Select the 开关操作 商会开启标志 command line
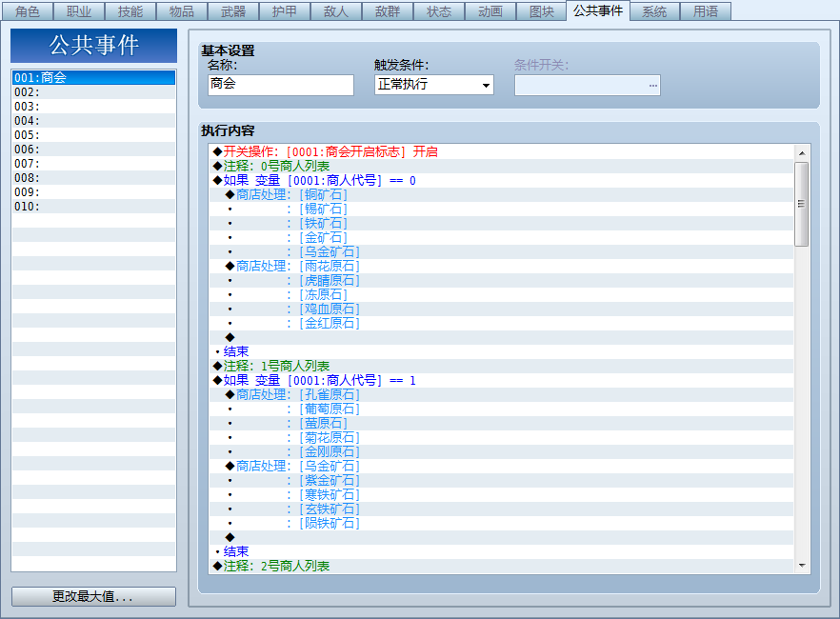 click(501, 151)
